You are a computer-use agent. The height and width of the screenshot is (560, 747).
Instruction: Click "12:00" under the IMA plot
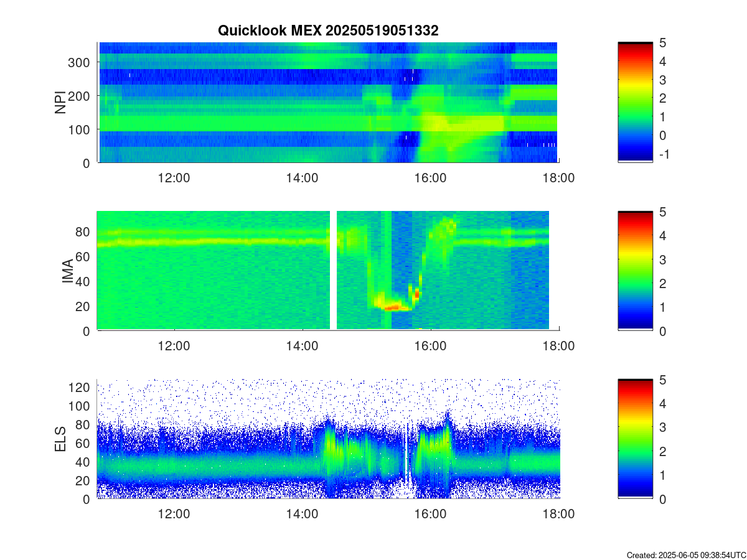click(x=174, y=346)
